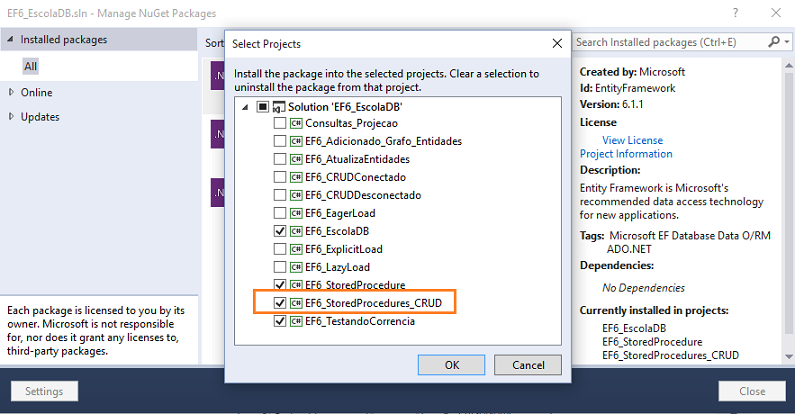Open the View License link
This screenshot has width=795, height=414.
[x=632, y=140]
